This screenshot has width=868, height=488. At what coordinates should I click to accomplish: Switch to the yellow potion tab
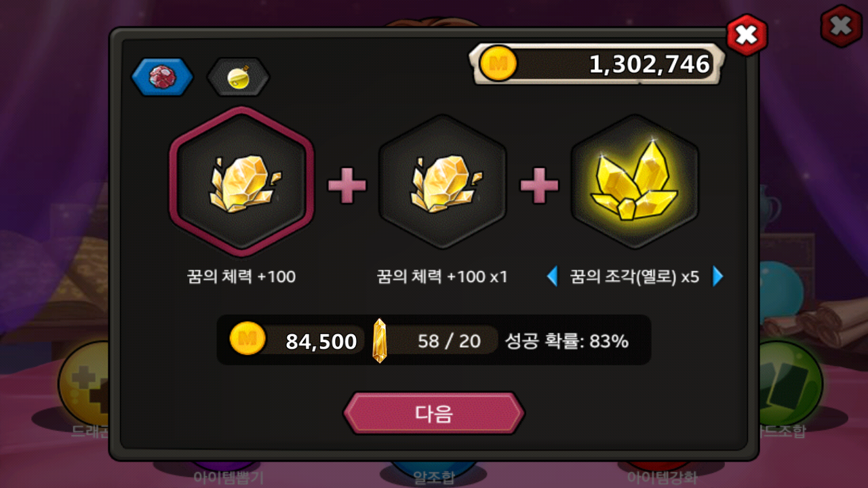click(238, 77)
